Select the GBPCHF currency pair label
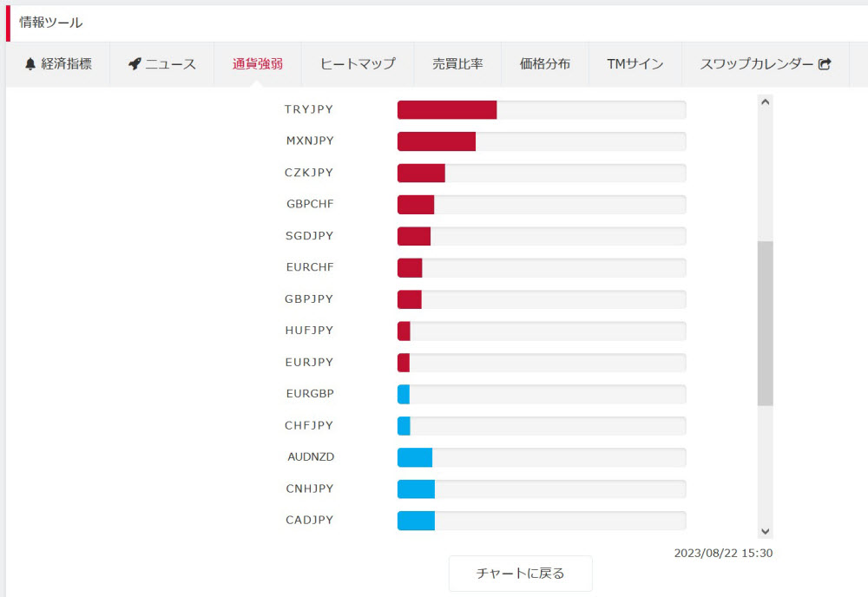This screenshot has width=868, height=597. [310, 204]
